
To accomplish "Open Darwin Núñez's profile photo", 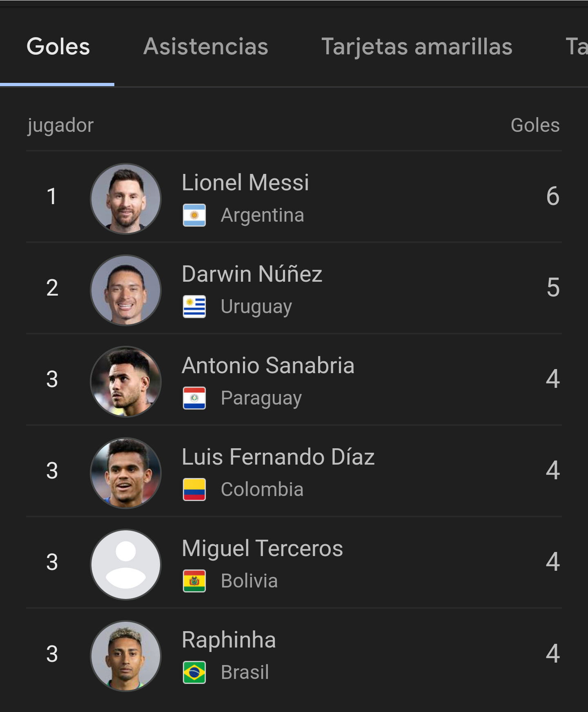I will (x=126, y=290).
